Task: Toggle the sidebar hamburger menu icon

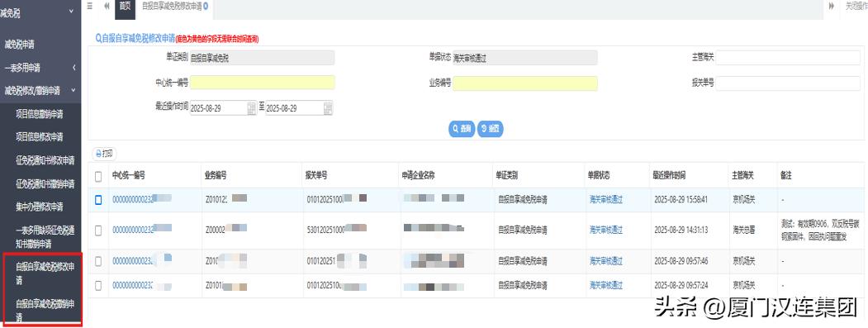Action: (x=90, y=6)
